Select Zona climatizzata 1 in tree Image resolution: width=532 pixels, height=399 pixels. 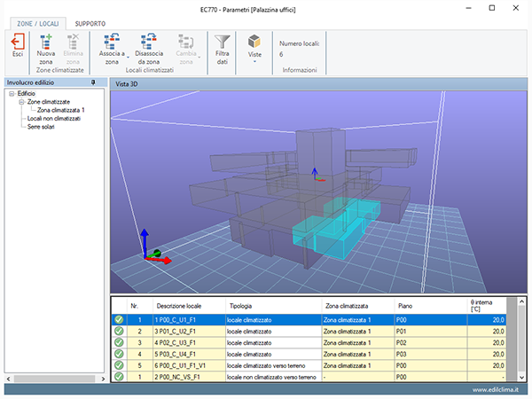(60, 110)
